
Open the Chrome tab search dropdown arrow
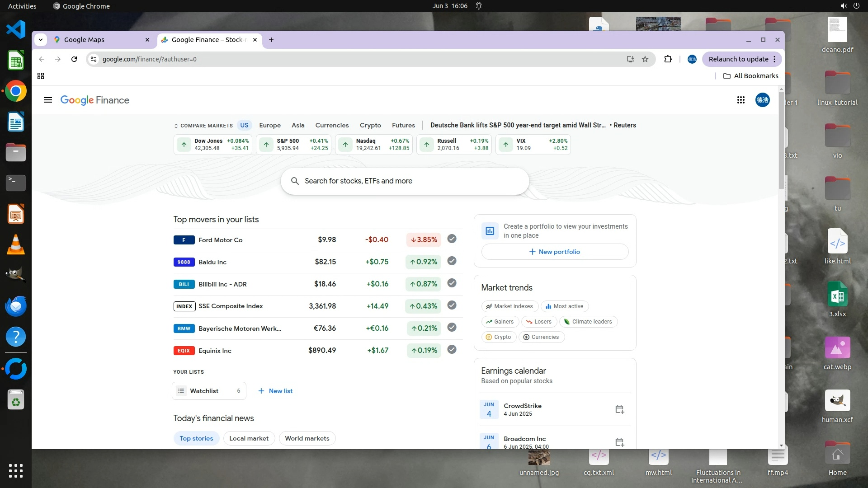pos(41,40)
